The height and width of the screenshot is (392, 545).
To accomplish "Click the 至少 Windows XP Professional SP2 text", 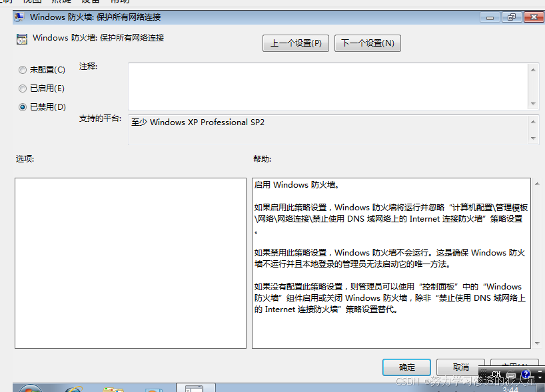I will (x=198, y=122).
